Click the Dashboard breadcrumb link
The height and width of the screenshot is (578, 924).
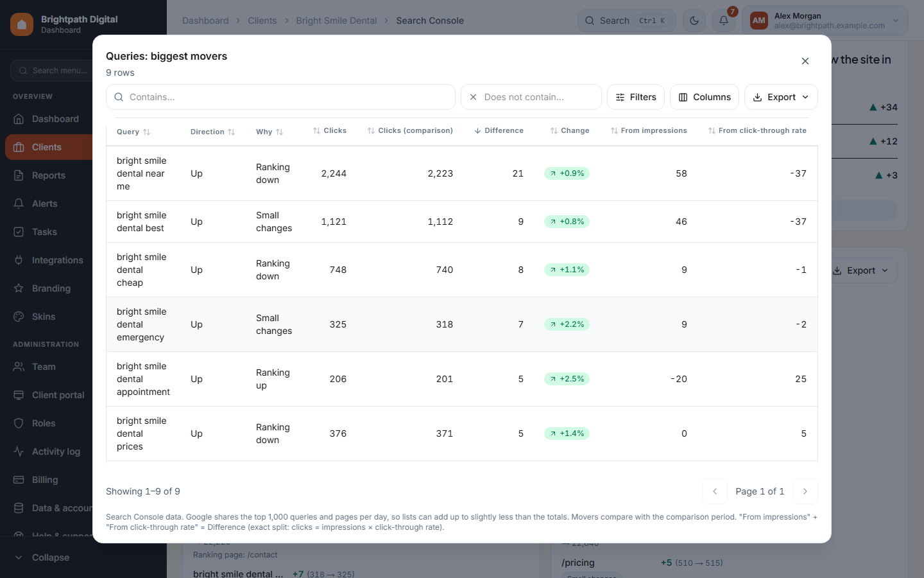point(205,21)
